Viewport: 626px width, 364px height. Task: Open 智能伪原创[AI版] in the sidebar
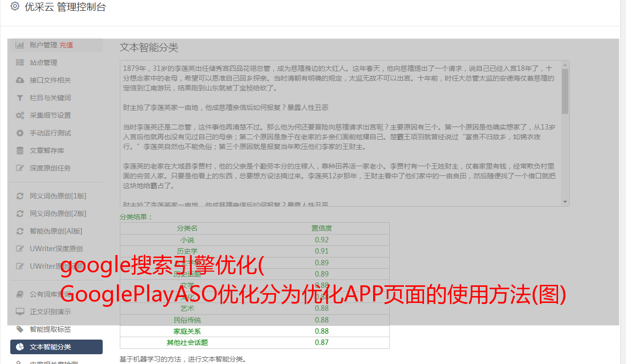click(56, 231)
